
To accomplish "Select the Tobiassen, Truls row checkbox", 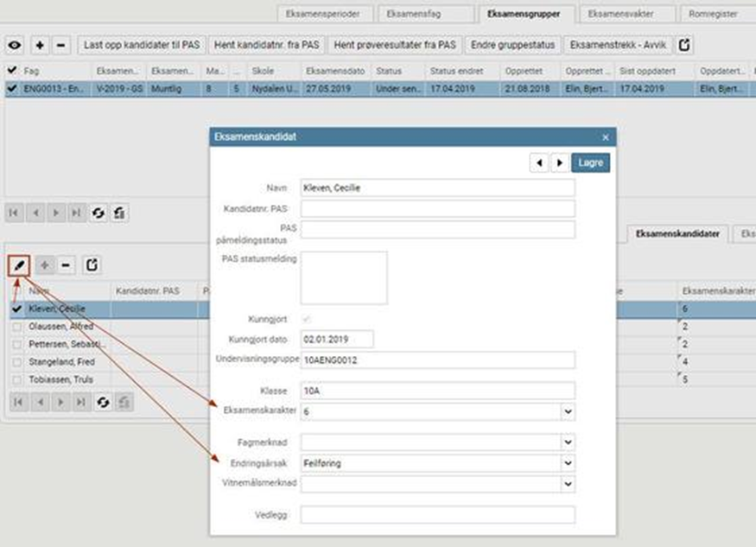I will tap(15, 379).
